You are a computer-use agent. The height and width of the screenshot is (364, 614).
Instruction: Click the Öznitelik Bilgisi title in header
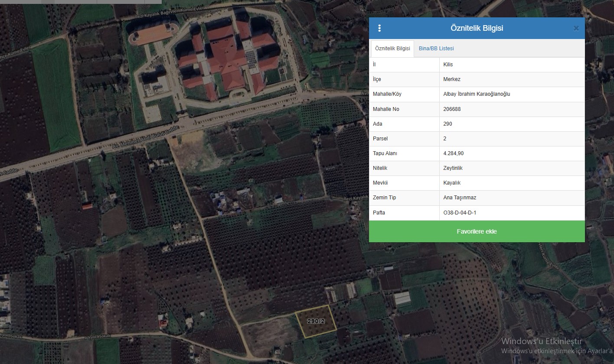coord(477,28)
